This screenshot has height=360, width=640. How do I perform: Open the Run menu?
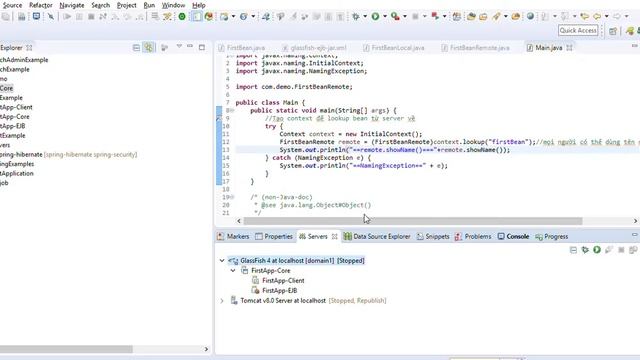[149, 5]
